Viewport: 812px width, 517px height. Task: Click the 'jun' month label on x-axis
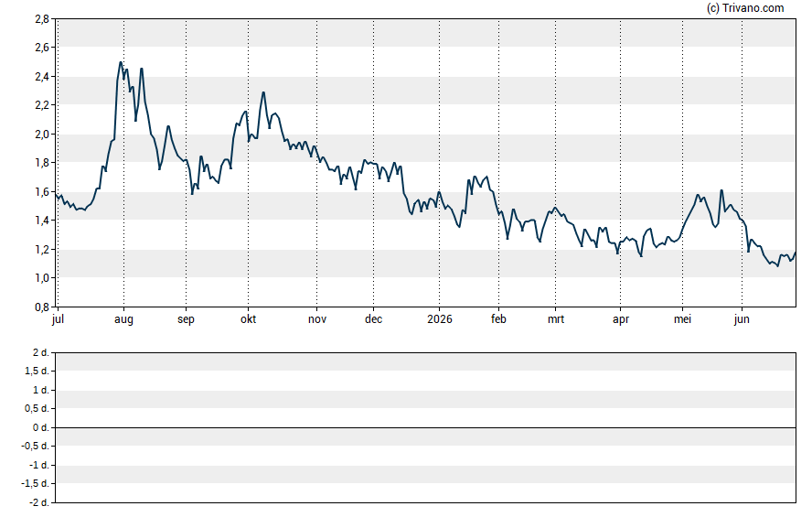point(742,319)
